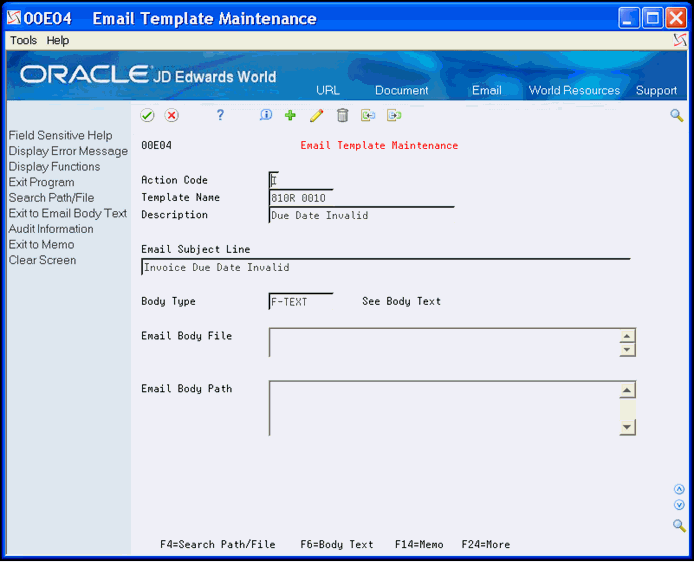Open Audit Information link
Screen dimensions: 694x562
click(51, 229)
